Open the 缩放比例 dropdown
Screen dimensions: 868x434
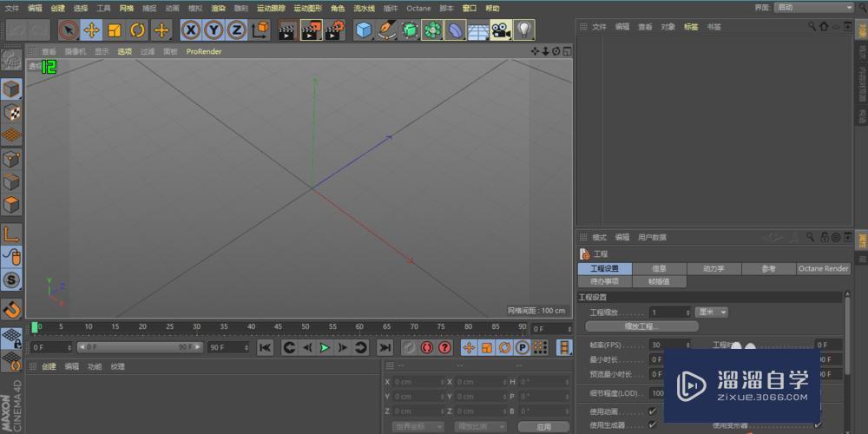pos(481,427)
